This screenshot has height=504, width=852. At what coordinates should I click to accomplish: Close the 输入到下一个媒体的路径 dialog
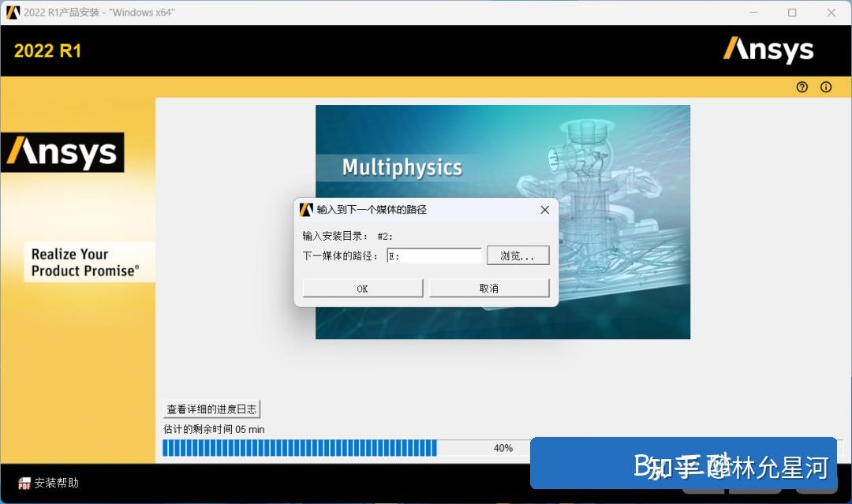544,210
